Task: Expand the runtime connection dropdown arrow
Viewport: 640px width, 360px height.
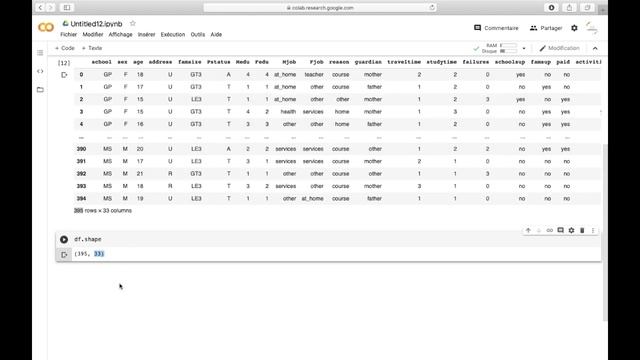Action: point(524,48)
